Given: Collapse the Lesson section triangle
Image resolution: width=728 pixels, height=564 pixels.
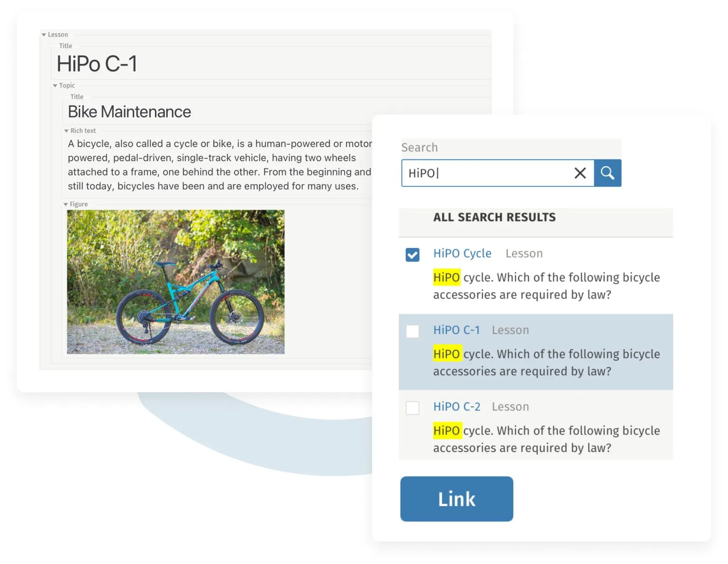Looking at the screenshot, I should coord(44,35).
